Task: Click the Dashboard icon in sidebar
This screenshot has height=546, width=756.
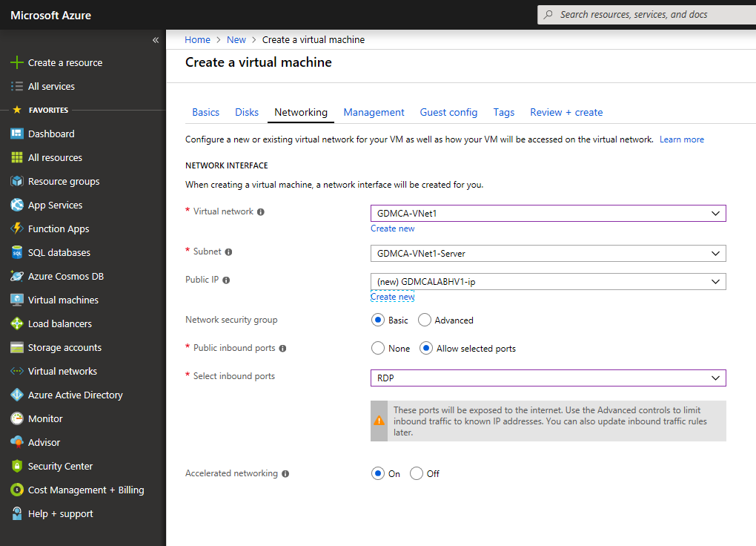Action: [x=17, y=134]
